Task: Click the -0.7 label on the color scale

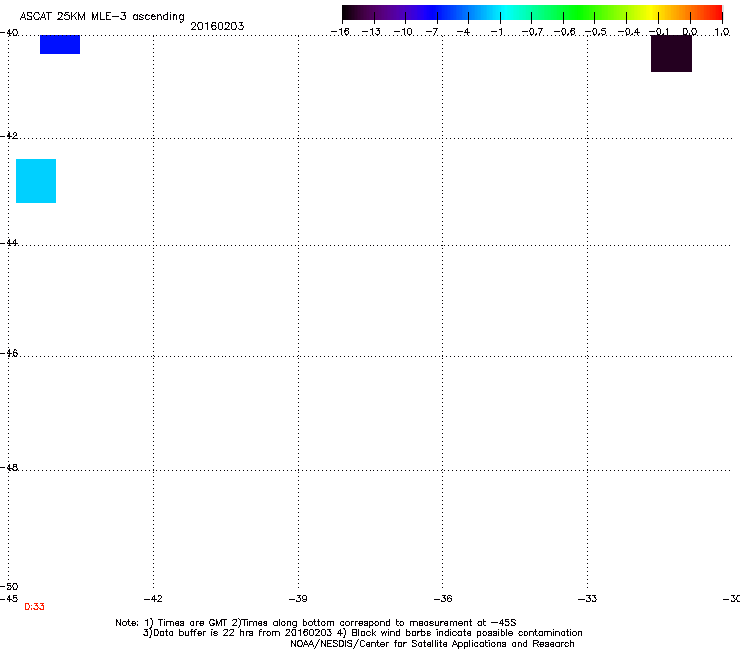Action: point(532,32)
